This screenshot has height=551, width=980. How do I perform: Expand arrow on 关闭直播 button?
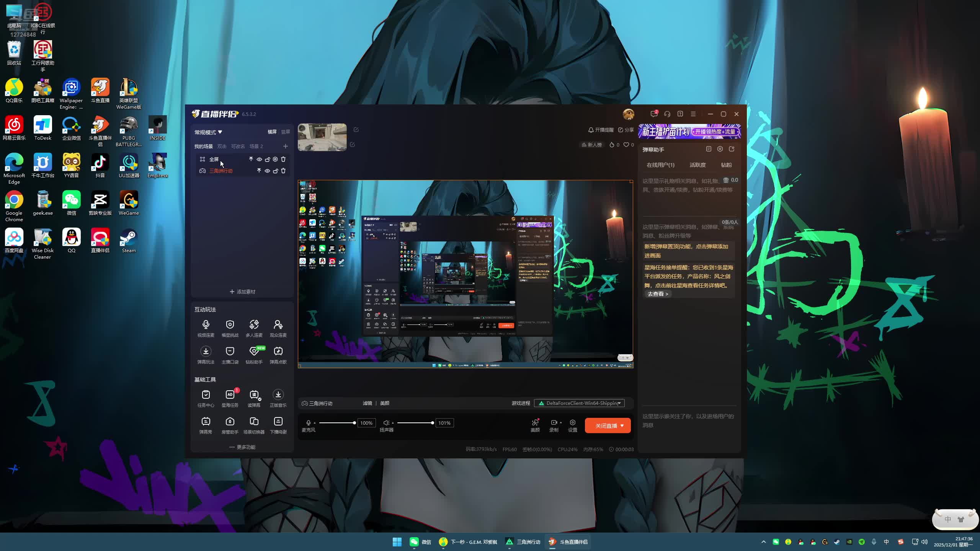pos(622,425)
